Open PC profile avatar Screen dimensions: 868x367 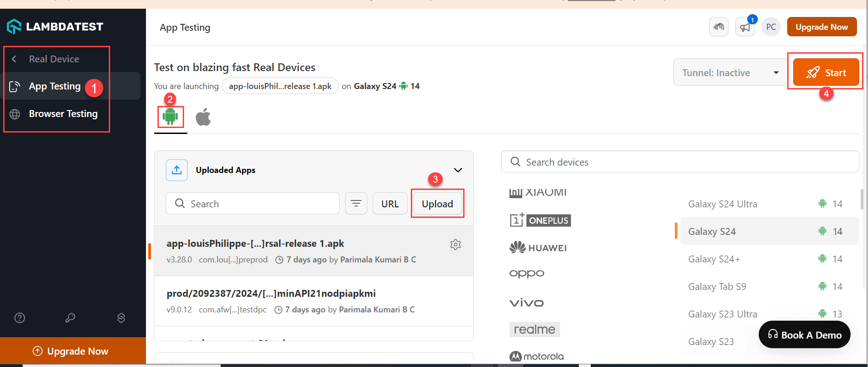pyautogui.click(x=771, y=27)
